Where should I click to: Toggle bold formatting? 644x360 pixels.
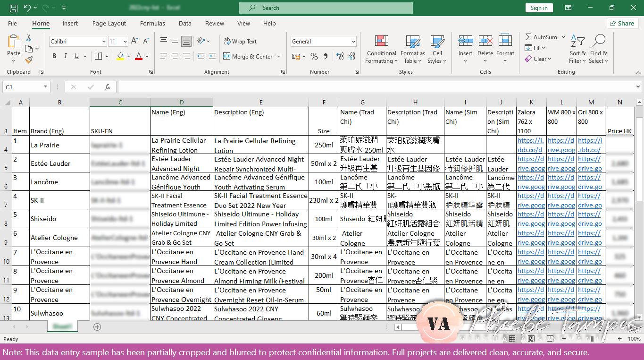[54, 56]
